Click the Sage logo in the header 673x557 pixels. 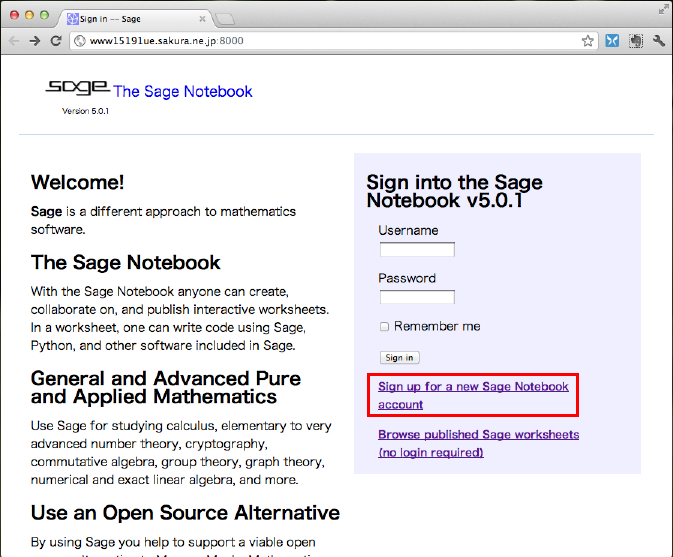(77, 88)
